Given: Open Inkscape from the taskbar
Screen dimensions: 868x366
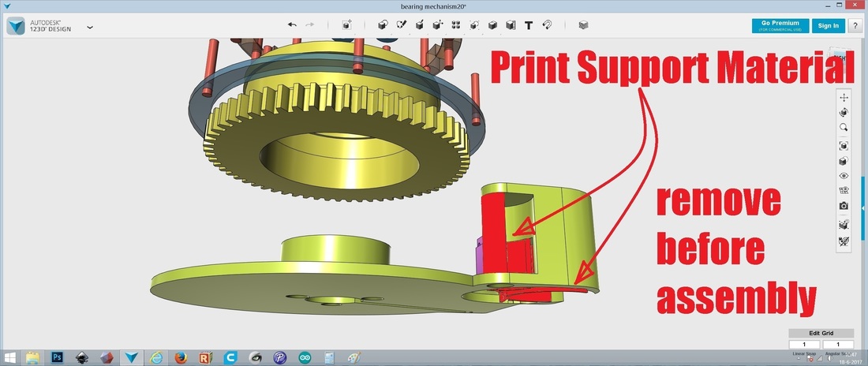Looking at the screenshot, I should tap(82, 357).
